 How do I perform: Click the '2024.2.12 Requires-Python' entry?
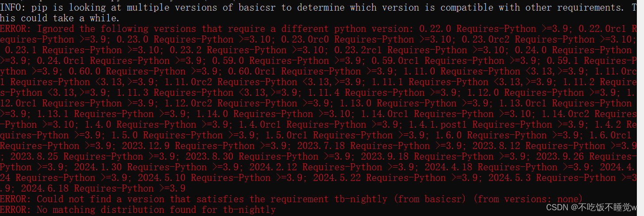click(x=316, y=167)
